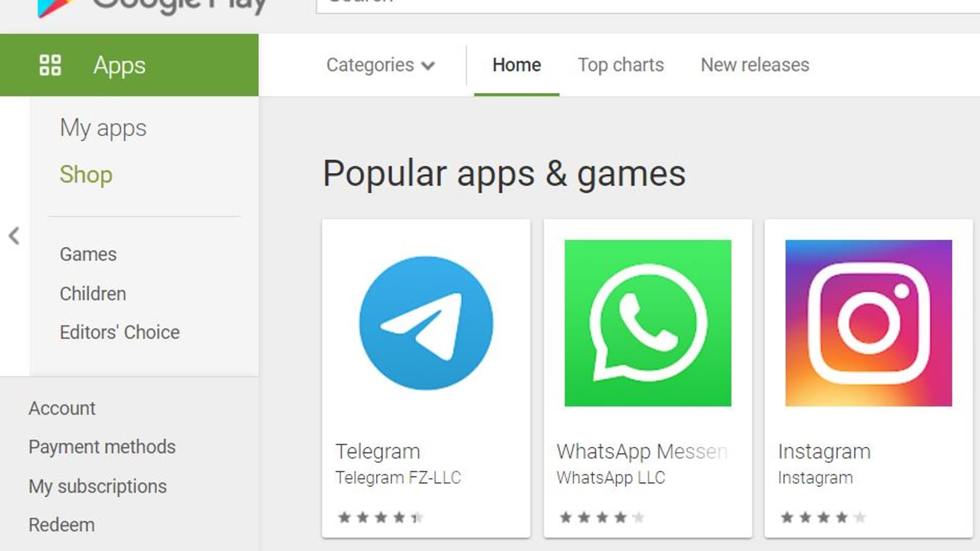Click the Telegram app icon
Image resolution: width=980 pixels, height=551 pixels.
426,323
